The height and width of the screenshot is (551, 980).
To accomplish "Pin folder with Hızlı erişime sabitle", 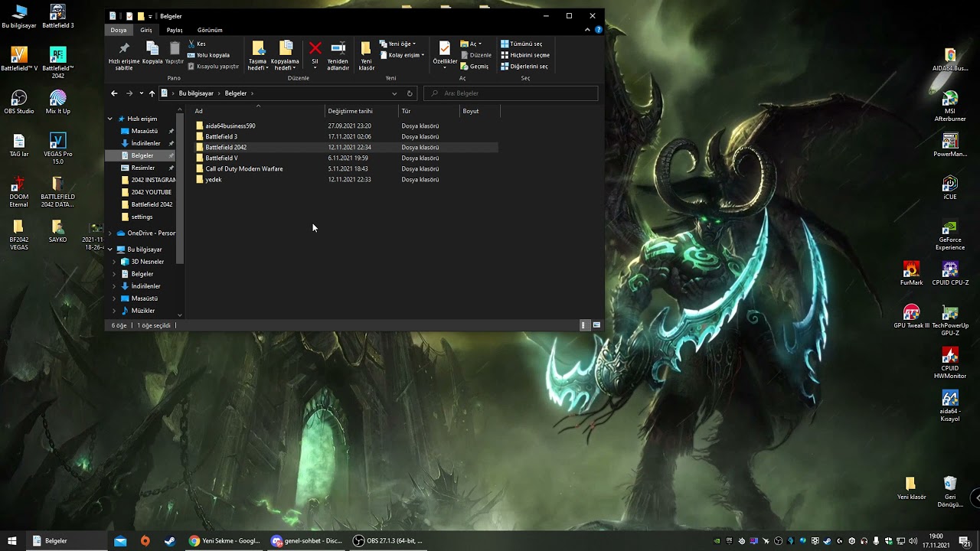I will (x=124, y=56).
